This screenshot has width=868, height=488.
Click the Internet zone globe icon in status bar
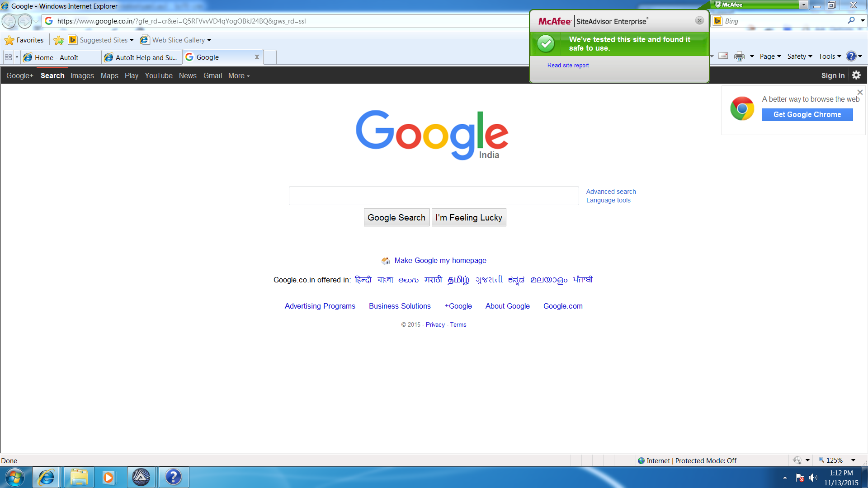pos(641,460)
